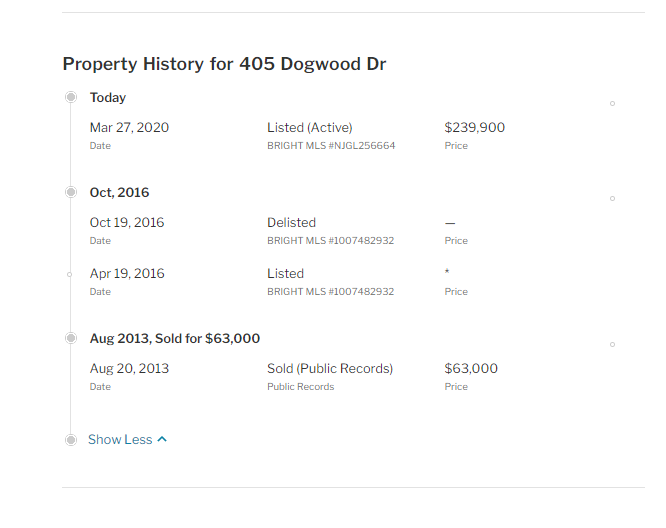Click the Price link under $63,000
The width and height of the screenshot is (666, 528).
click(x=456, y=387)
